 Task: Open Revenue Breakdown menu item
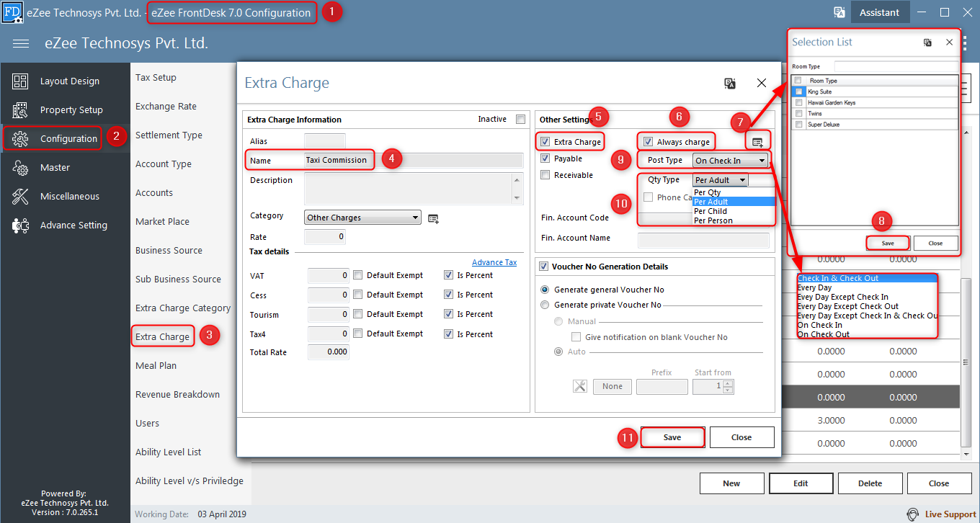[x=177, y=395]
